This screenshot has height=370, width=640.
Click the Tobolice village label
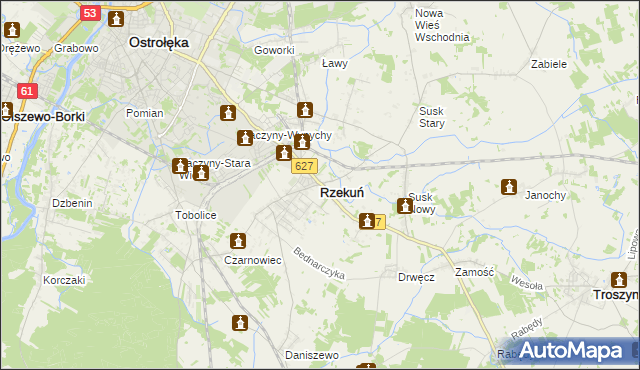pos(196,215)
